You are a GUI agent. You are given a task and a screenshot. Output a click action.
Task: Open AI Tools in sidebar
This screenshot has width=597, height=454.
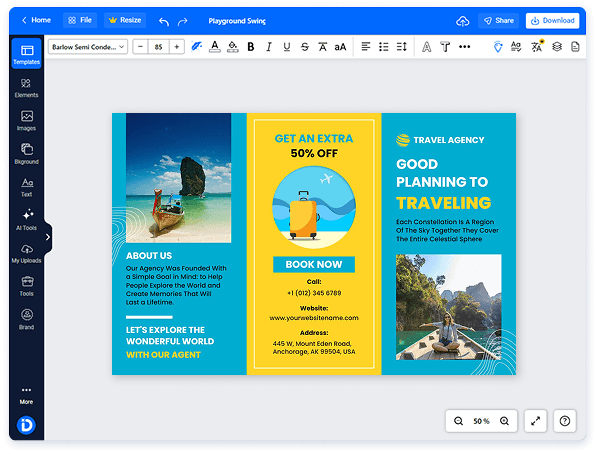pos(26,220)
